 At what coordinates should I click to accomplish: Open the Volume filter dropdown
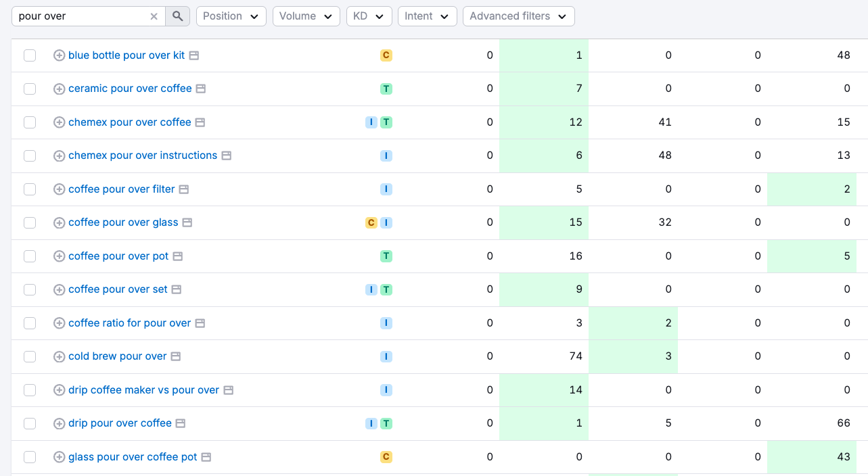point(306,16)
